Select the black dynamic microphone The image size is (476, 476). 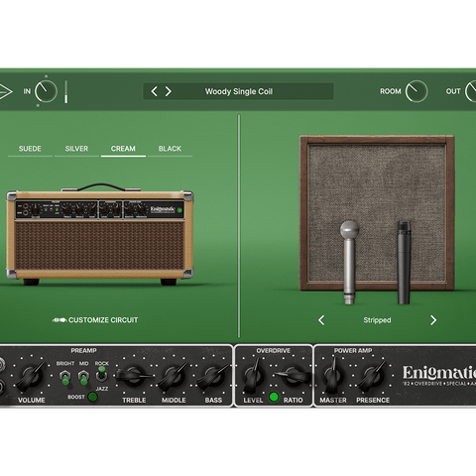(404, 262)
